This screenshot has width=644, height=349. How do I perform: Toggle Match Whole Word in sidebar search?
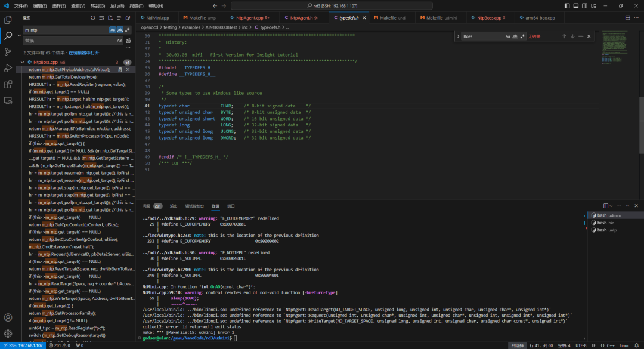tap(120, 30)
